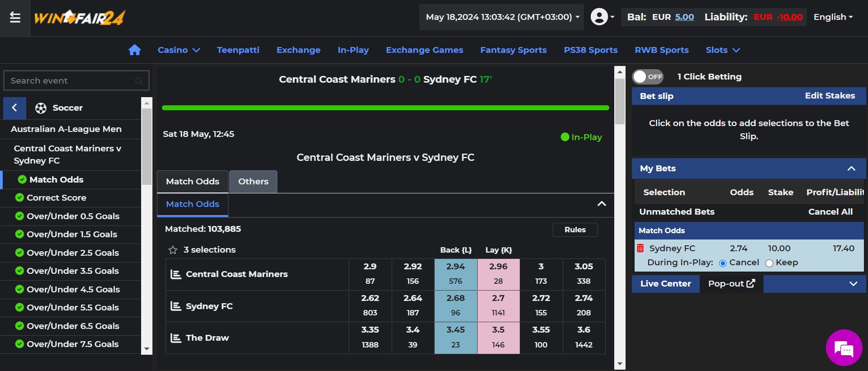The height and width of the screenshot is (371, 868).
Task: Open RWB Sports
Action: pyautogui.click(x=662, y=50)
